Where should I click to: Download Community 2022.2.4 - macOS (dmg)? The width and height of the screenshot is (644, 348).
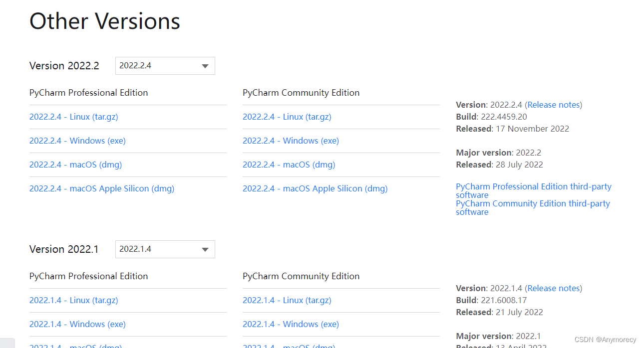(x=289, y=165)
